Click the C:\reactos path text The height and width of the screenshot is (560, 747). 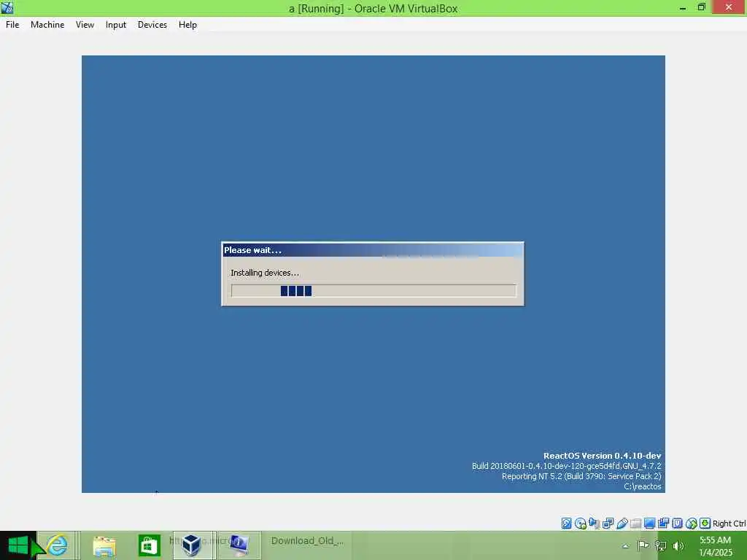click(x=642, y=486)
